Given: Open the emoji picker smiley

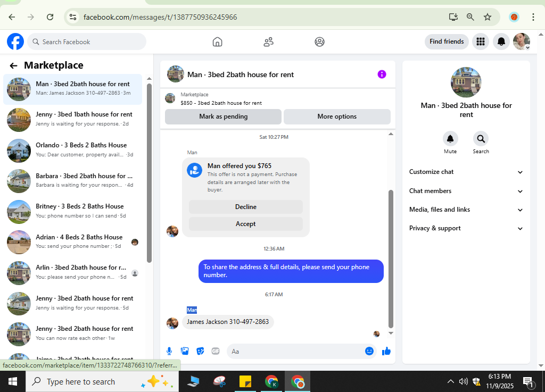Looking at the screenshot, I should [369, 351].
